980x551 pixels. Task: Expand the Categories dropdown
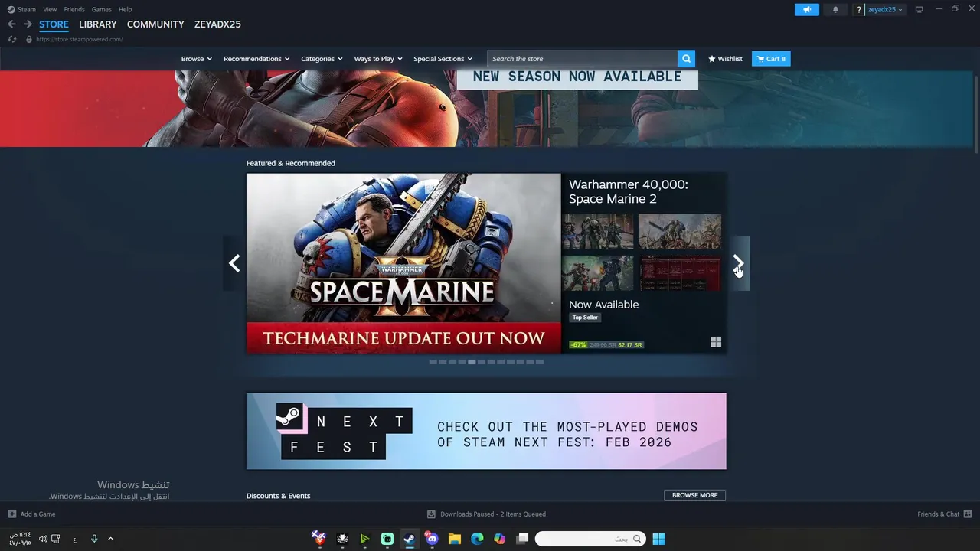(322, 59)
